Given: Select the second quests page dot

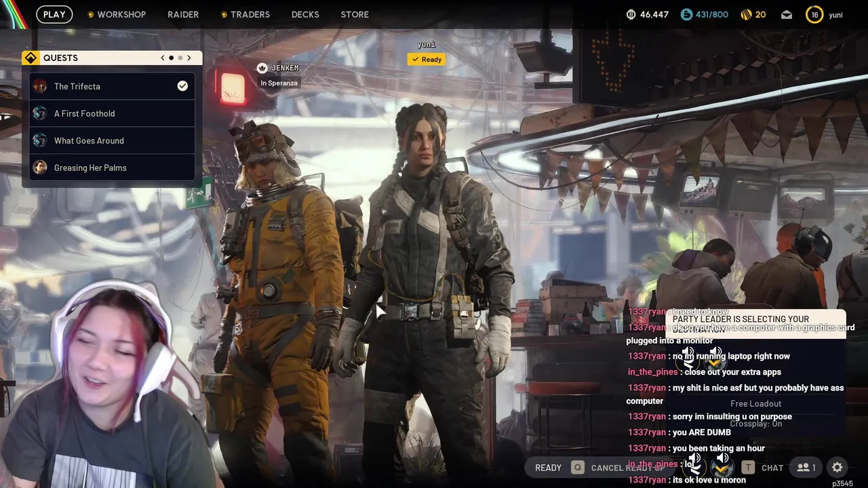Looking at the screenshot, I should (x=180, y=58).
